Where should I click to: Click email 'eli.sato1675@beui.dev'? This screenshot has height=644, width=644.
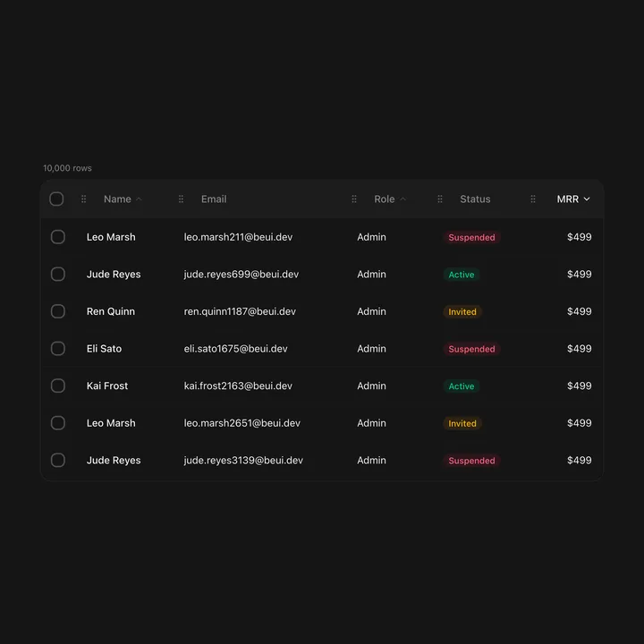[x=236, y=348]
